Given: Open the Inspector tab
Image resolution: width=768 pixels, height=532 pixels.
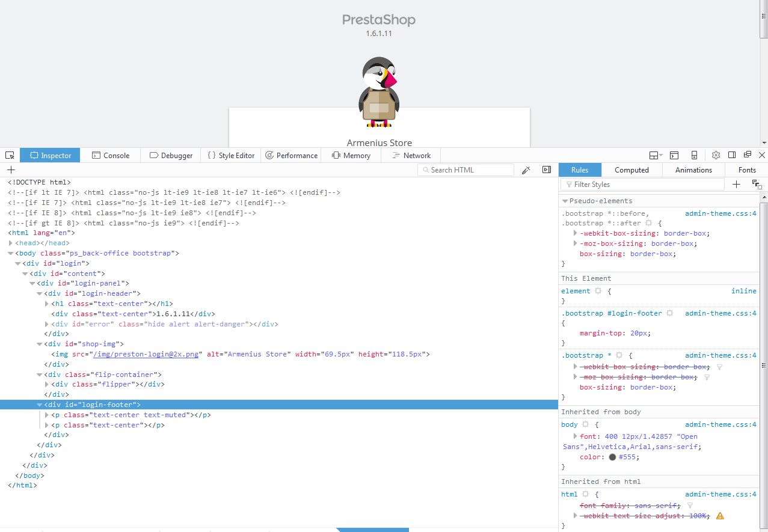Looking at the screenshot, I should (50, 155).
